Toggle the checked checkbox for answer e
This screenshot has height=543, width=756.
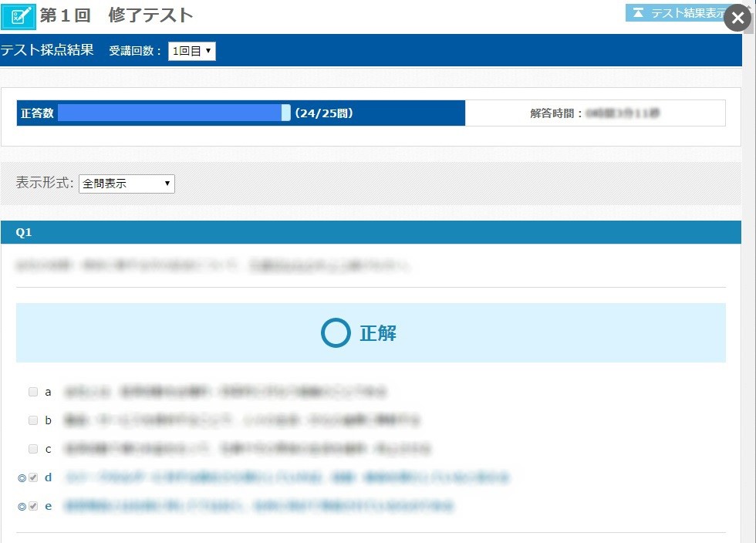pos(32,506)
